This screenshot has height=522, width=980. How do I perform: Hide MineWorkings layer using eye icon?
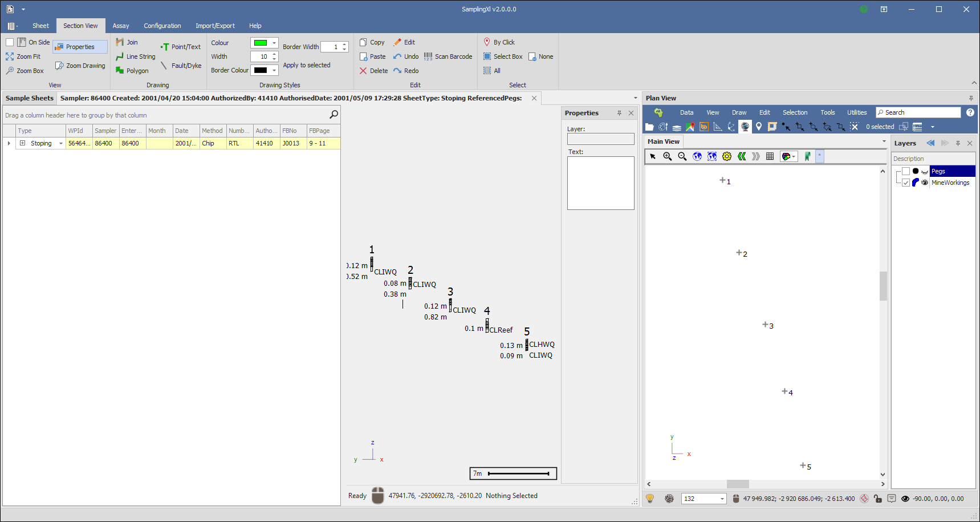coord(925,183)
